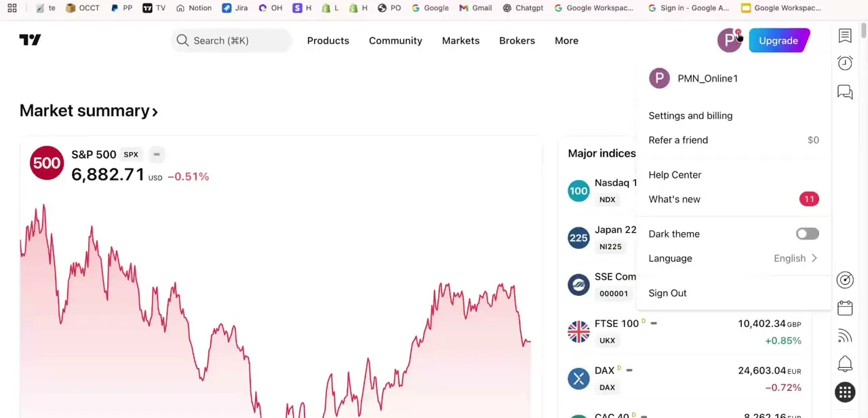Open the Products menu

[x=328, y=41]
